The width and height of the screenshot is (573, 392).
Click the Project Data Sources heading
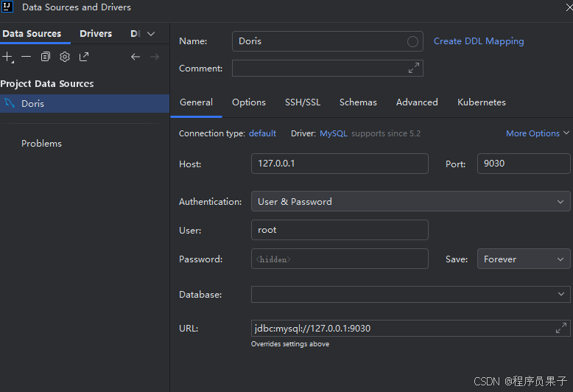47,84
